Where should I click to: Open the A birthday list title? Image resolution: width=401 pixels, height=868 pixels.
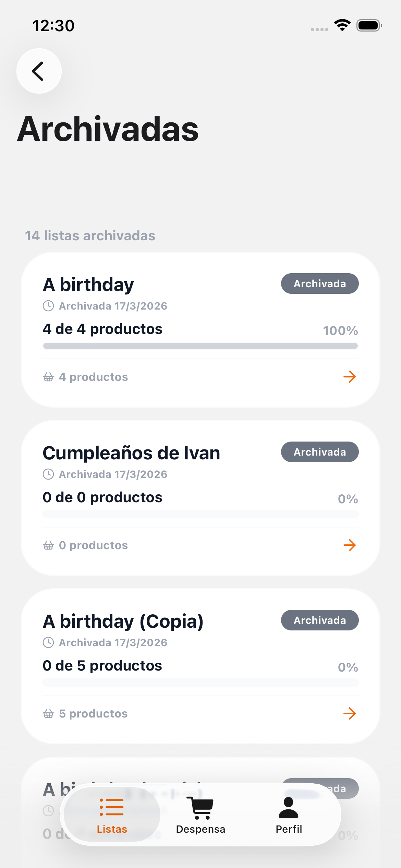(x=88, y=285)
